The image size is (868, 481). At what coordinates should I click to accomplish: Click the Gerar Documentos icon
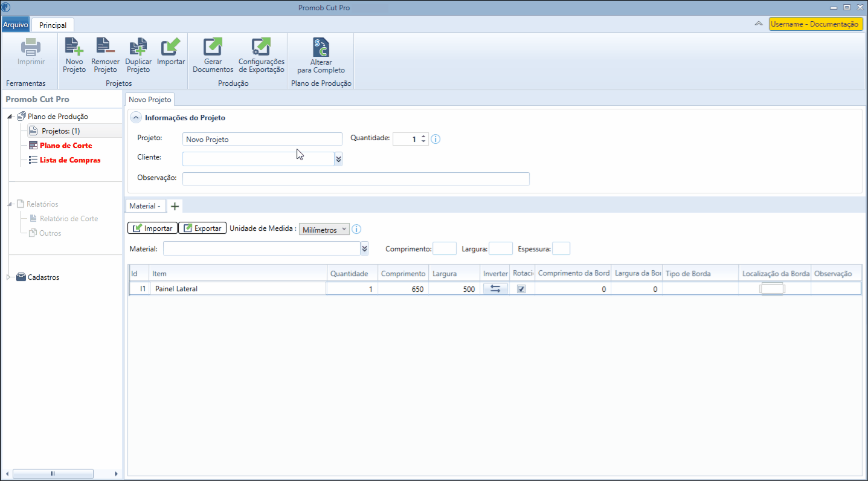[213, 47]
